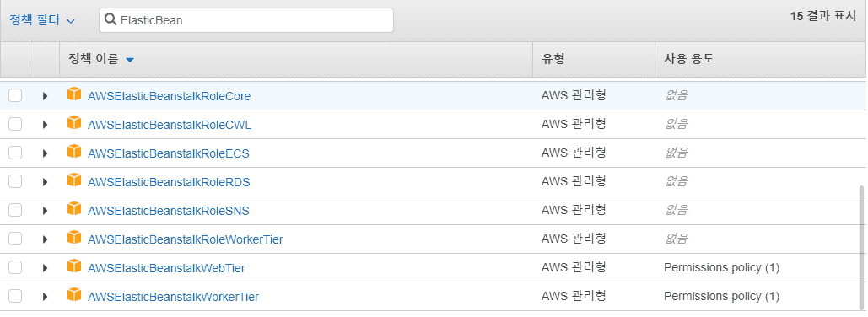Click the search magnifier icon
The height and width of the screenshot is (317, 868).
pos(111,20)
